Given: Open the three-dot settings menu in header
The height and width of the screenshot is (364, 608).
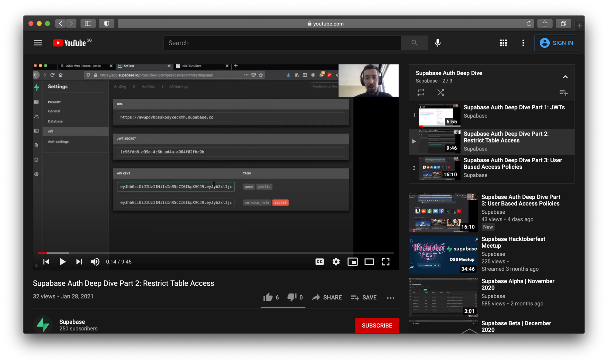Looking at the screenshot, I should coord(523,43).
